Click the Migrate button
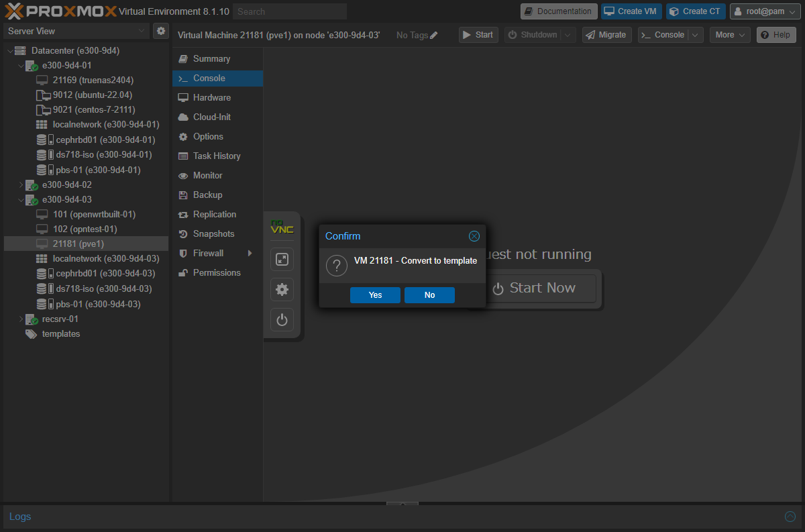The width and height of the screenshot is (805, 532). coord(607,35)
